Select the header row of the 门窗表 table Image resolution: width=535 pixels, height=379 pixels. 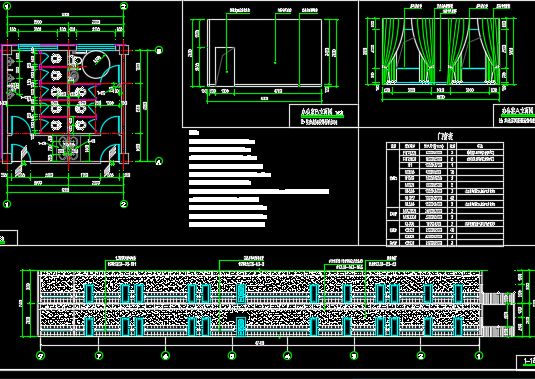(445, 146)
